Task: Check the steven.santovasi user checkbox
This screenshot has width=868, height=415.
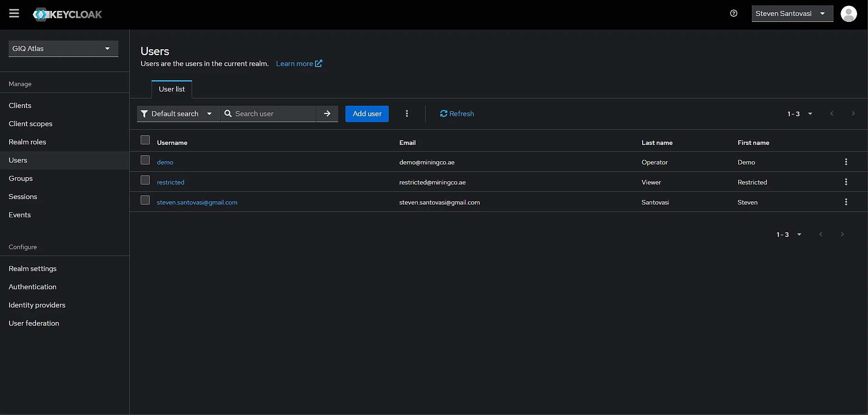Action: point(145,200)
